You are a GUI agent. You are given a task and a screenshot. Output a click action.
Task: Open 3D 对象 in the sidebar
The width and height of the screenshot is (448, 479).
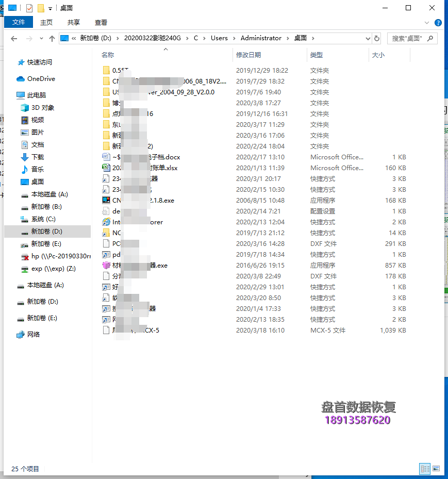(x=42, y=108)
